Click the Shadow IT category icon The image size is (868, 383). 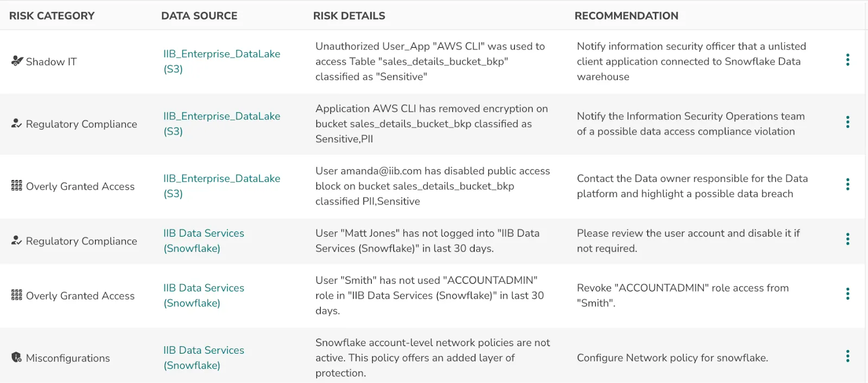(x=17, y=61)
